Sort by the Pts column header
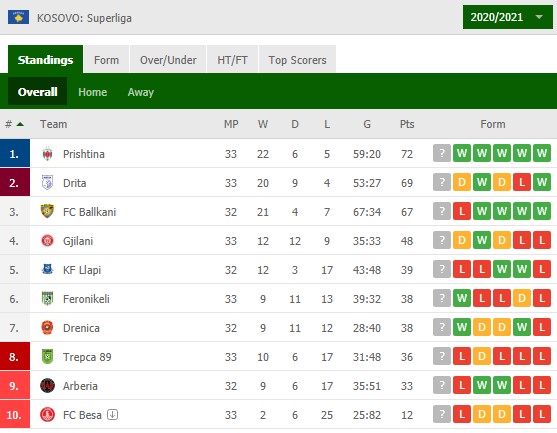This screenshot has width=557, height=433. coord(407,124)
